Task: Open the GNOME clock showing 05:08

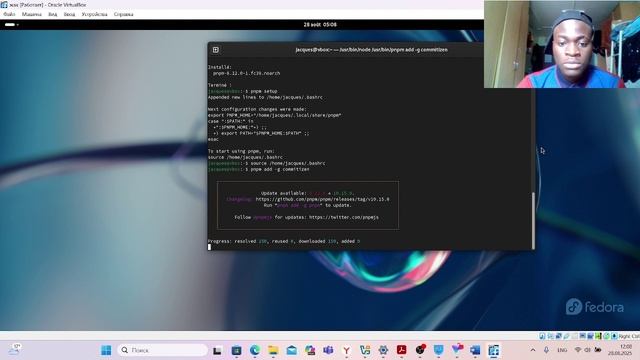Action: pos(320,25)
